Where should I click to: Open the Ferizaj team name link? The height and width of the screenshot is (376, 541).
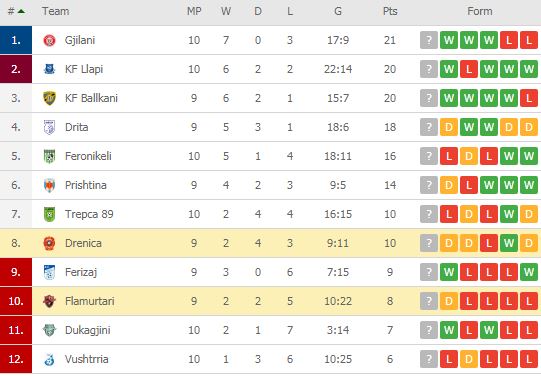[x=81, y=272]
